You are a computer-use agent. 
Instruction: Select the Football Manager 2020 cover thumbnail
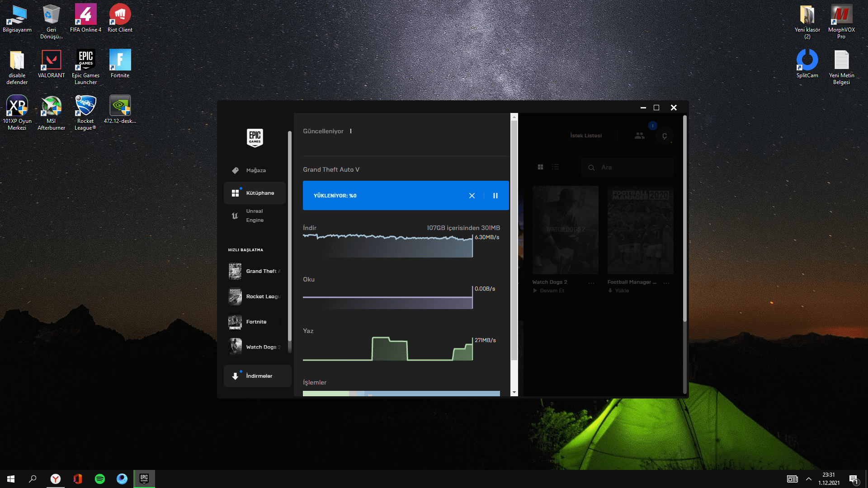coord(641,230)
